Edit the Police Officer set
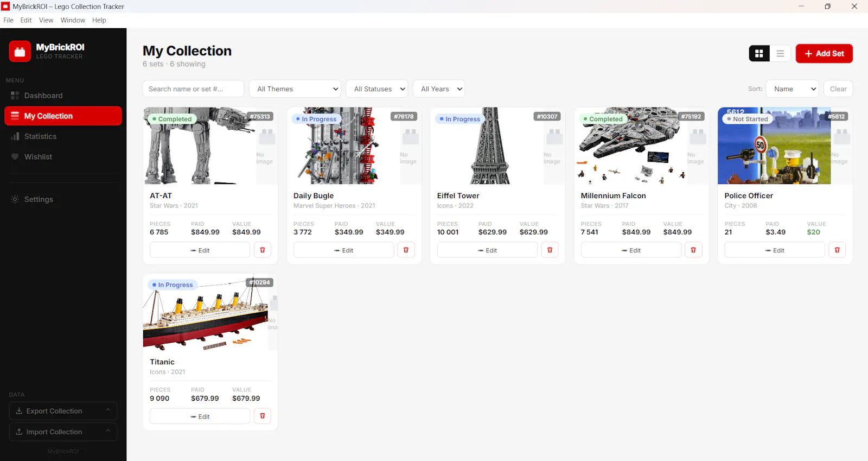Viewport: 868px width, 461px height. click(775, 250)
